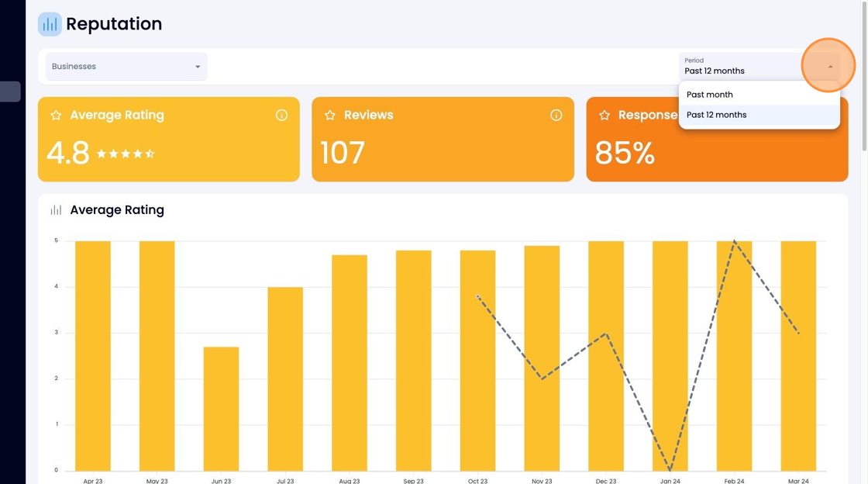Click the Feb 24 dashed line peak

click(x=735, y=241)
